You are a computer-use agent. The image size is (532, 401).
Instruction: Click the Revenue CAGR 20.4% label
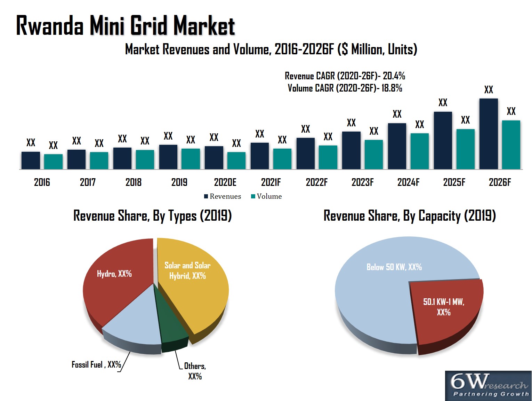pyautogui.click(x=345, y=76)
